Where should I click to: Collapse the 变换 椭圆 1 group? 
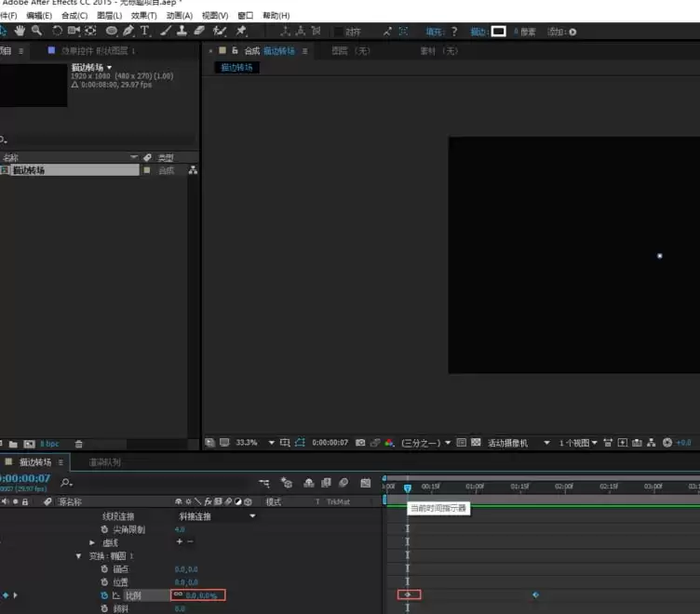(x=78, y=556)
